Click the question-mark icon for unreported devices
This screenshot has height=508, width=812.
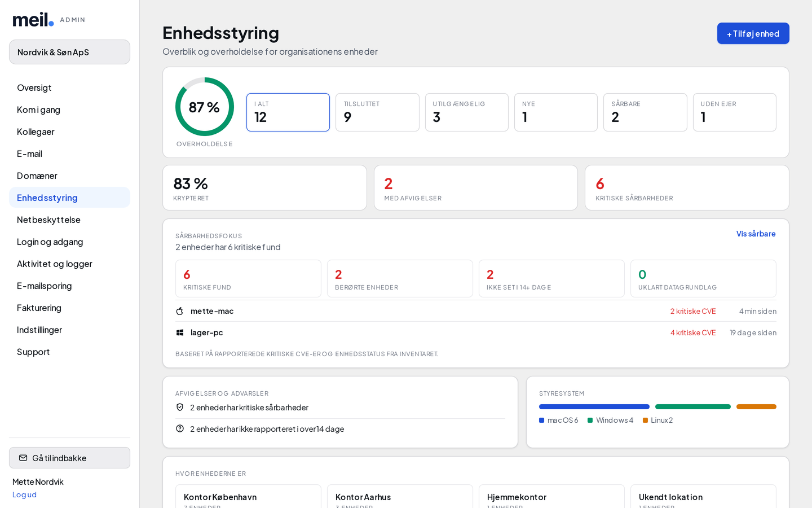pos(180,428)
